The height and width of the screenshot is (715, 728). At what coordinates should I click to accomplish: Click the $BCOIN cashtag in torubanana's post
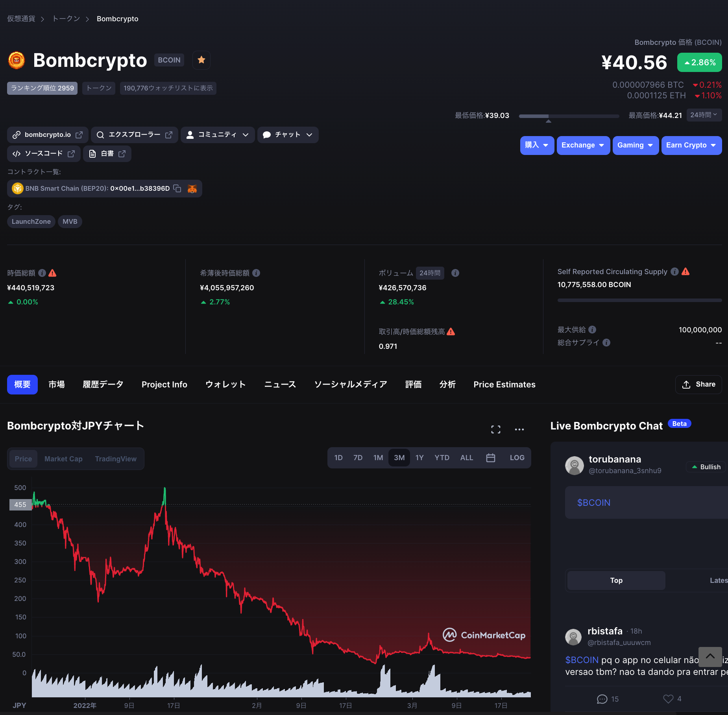click(593, 503)
